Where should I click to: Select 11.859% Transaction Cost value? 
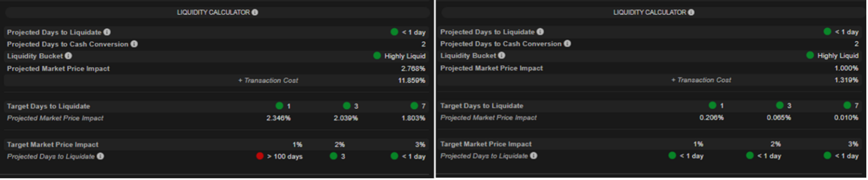tap(412, 81)
